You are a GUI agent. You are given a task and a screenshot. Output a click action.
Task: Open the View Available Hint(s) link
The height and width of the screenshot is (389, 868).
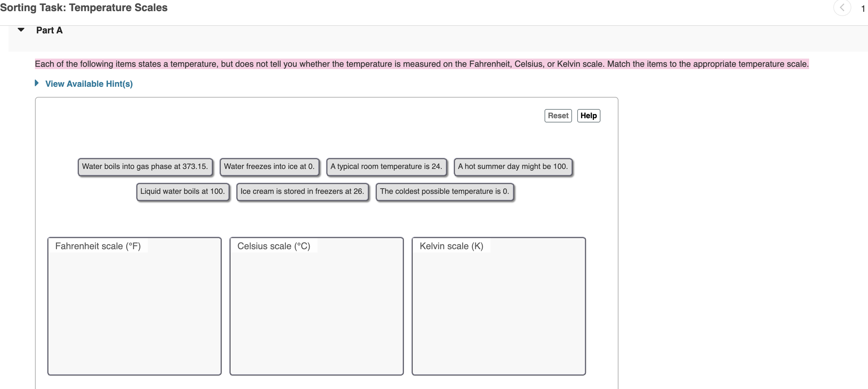[89, 84]
